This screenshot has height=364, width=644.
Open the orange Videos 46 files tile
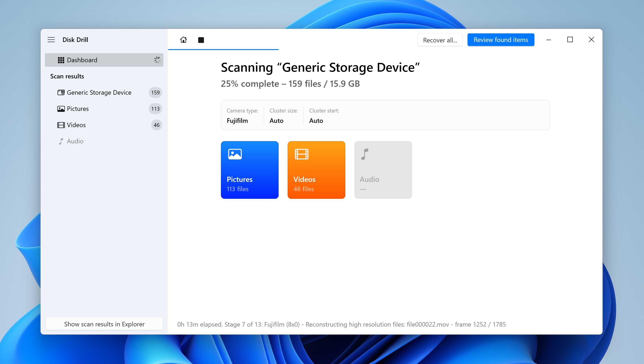(x=316, y=170)
